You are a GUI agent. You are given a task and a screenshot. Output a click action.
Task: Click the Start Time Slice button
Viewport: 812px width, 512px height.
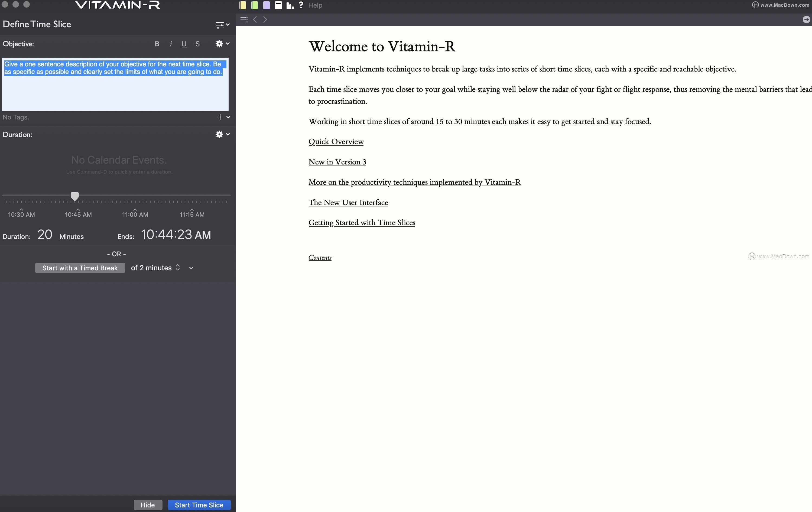pos(199,504)
